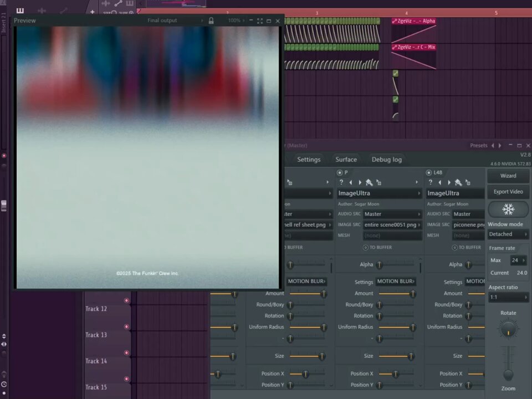Click the copy icon on the leftmost layer
Image resolution: width=532 pixels, height=399 pixels.
[290, 182]
